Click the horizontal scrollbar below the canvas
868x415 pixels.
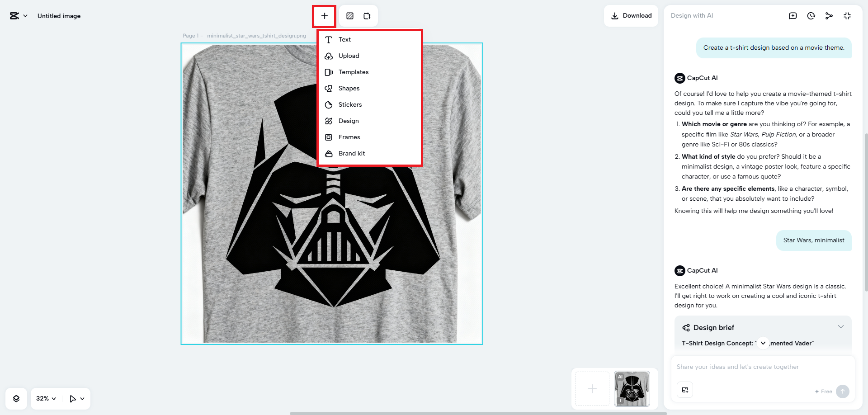tap(478, 413)
